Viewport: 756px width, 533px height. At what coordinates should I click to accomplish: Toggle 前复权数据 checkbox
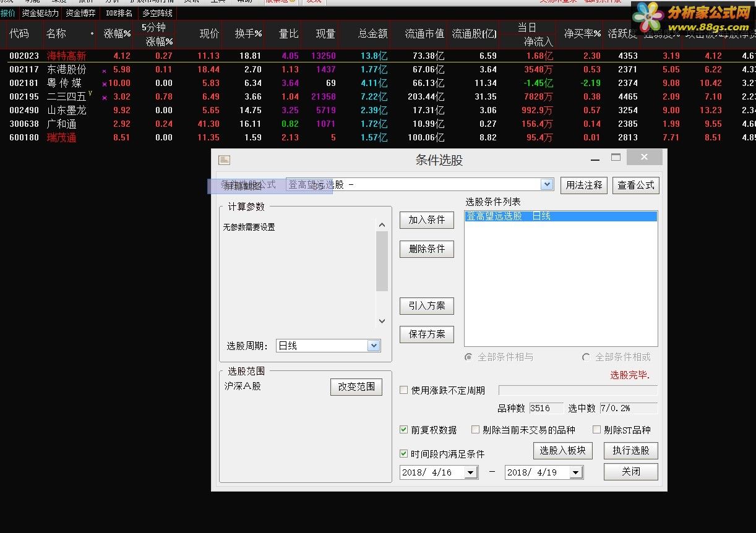click(404, 430)
